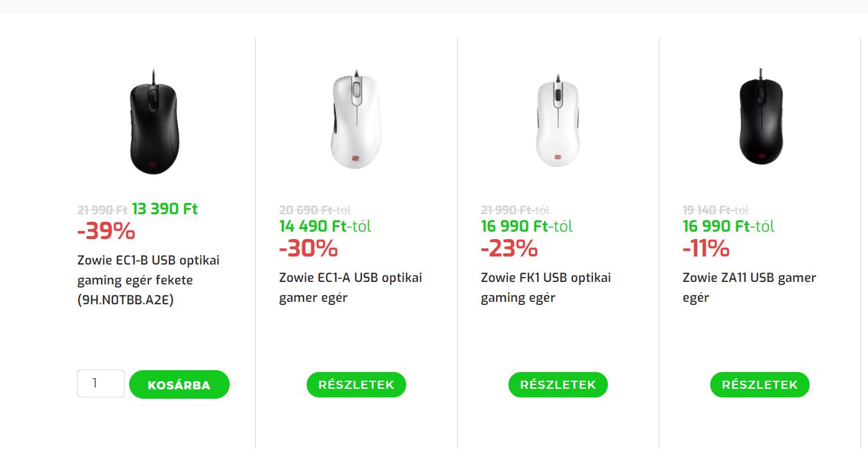Select the -39% discount label

[106, 231]
